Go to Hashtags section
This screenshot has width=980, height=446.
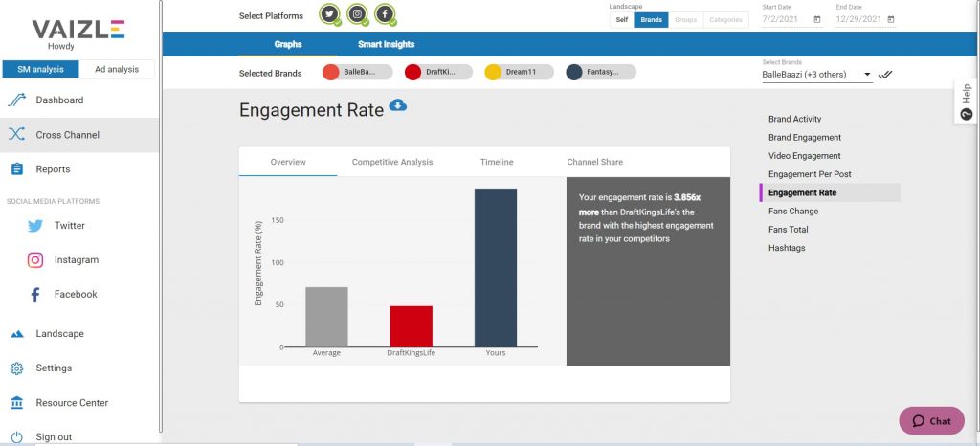click(787, 248)
